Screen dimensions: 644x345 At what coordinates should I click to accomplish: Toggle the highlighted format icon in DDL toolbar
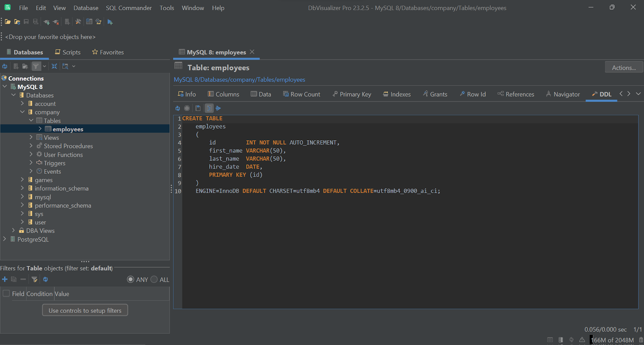point(209,108)
